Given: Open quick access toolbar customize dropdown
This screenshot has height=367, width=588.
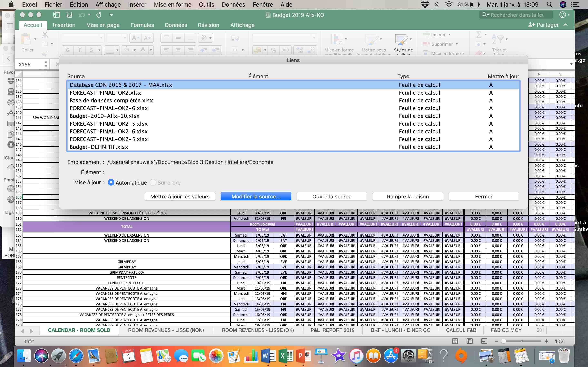Looking at the screenshot, I should point(111,15).
